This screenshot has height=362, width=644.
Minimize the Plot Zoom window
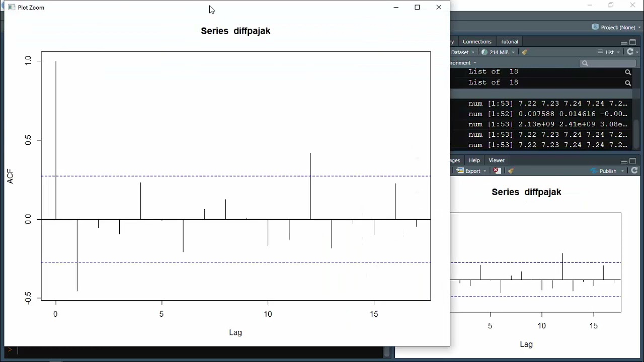[x=396, y=7]
